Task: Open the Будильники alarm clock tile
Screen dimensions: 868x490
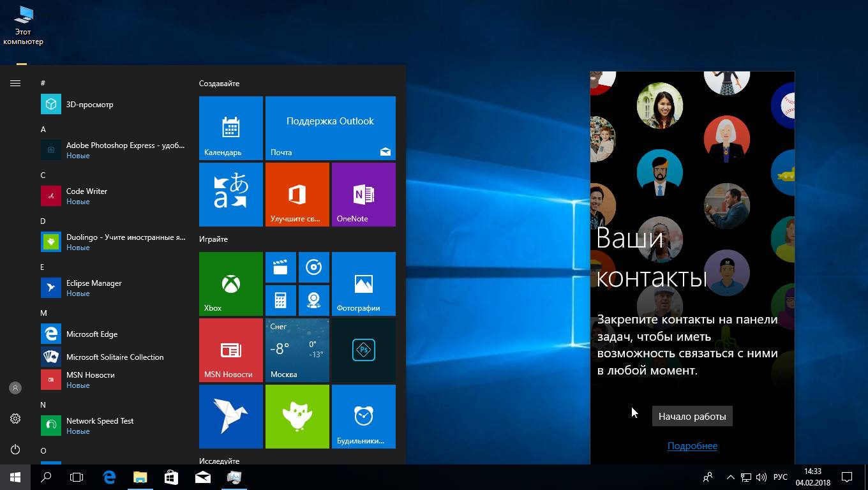Action: (364, 417)
